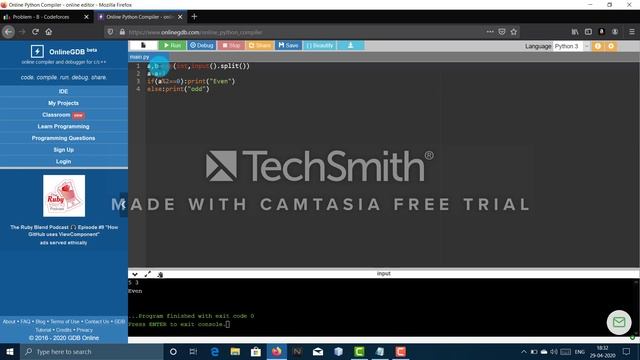The height and width of the screenshot is (360, 640).
Task: Select the main.py file tab
Action: pyautogui.click(x=139, y=57)
